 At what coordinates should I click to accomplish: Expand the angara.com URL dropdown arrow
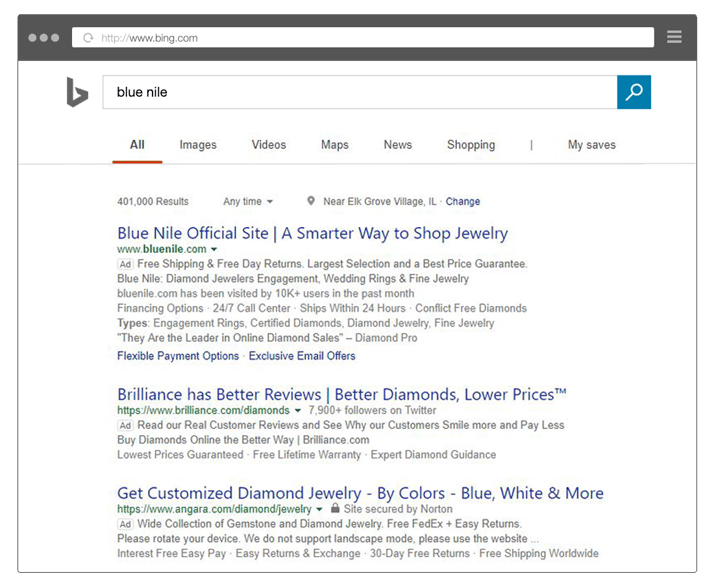coord(319,509)
